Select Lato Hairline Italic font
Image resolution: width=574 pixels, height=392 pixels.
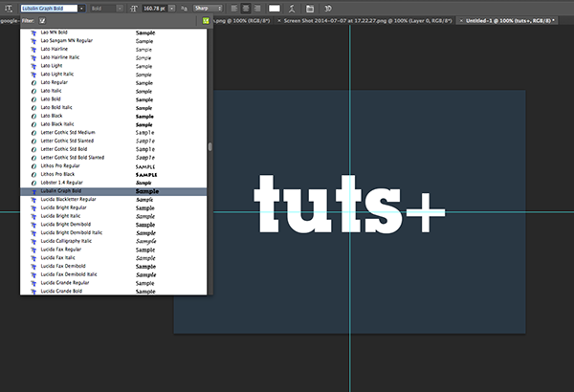point(114,57)
